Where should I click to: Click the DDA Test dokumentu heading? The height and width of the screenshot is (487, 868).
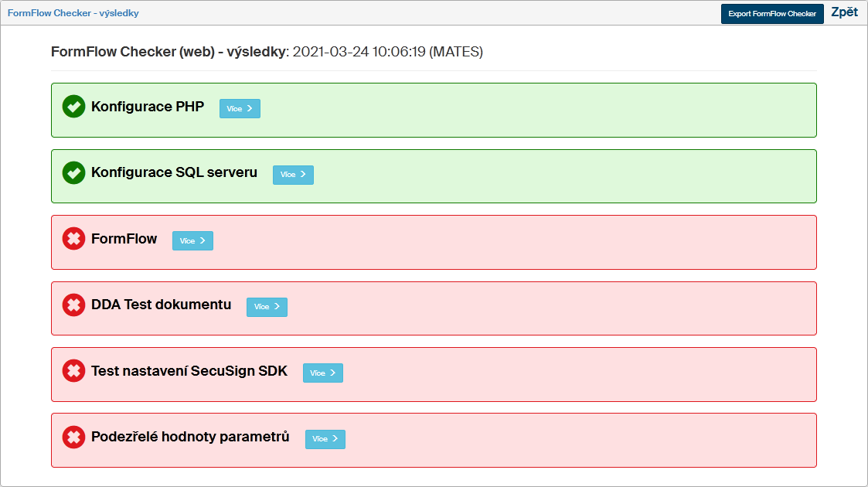(161, 305)
